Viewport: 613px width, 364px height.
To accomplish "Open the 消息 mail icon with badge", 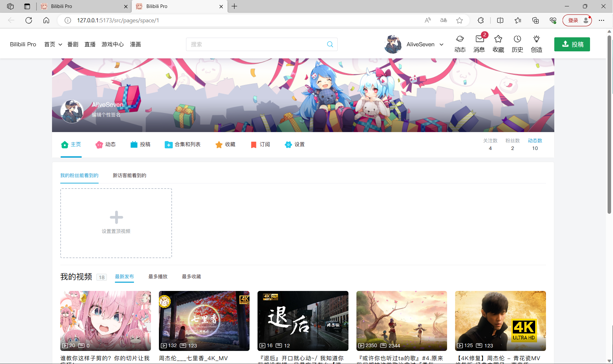I will click(480, 39).
